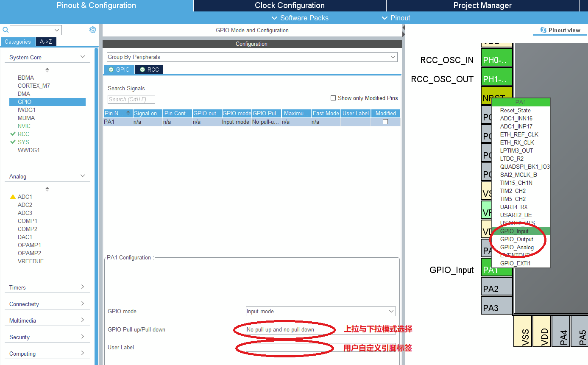This screenshot has width=588, height=365.
Task: Open the GPIO Pull-up/Pull-down dropdown
Action: coord(320,329)
